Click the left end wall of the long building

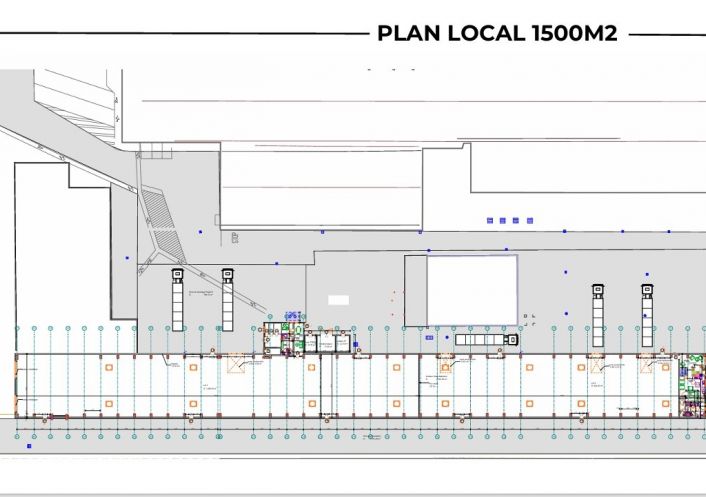tap(15, 384)
